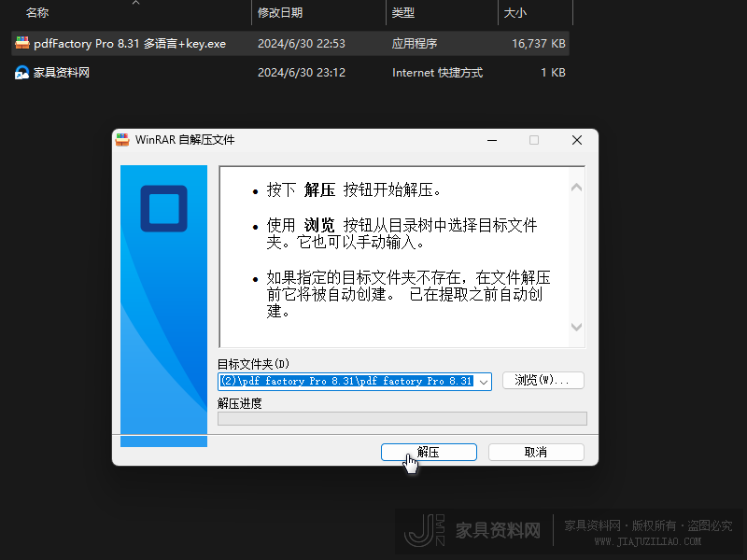The width and height of the screenshot is (747, 560).
Task: Click the 16,737 KB size cell
Action: 539,43
